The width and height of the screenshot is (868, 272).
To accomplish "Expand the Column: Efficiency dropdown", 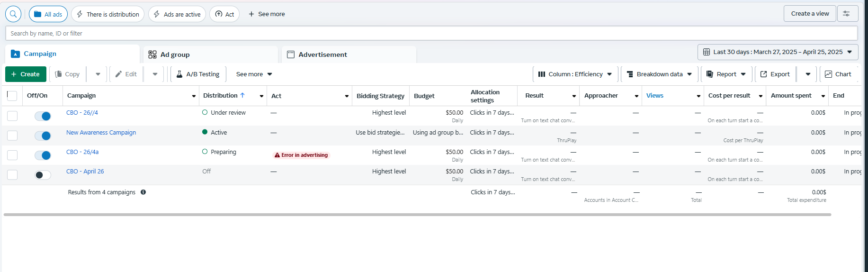I will pyautogui.click(x=575, y=74).
